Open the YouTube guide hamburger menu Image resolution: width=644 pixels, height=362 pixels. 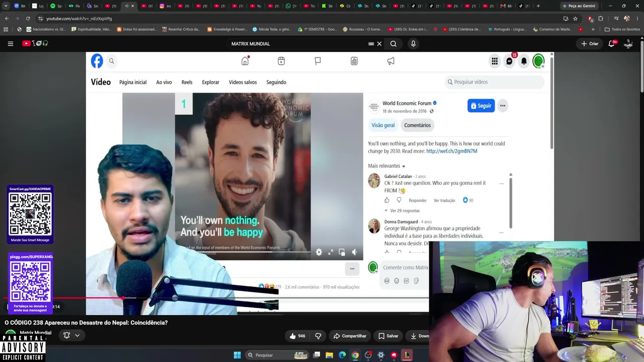tap(10, 44)
